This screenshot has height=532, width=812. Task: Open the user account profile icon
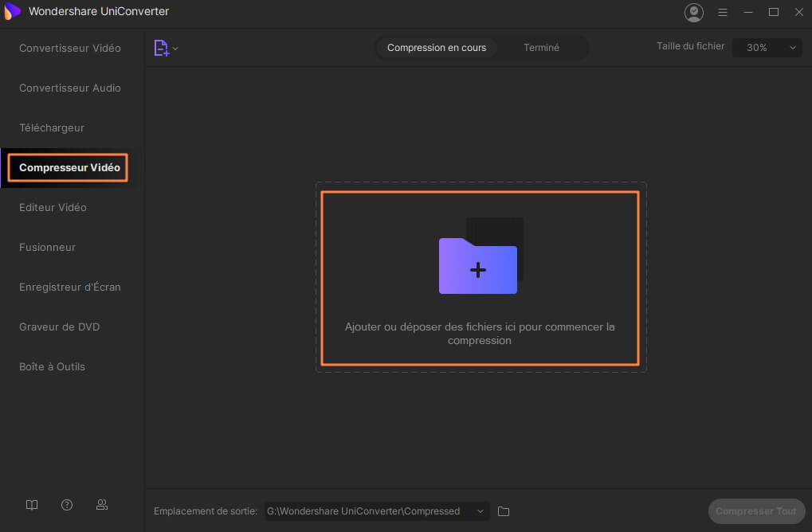[x=693, y=13]
